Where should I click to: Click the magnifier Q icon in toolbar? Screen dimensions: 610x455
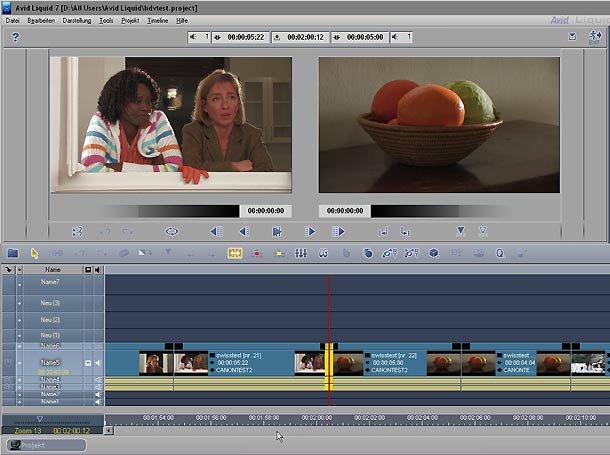coord(498,253)
